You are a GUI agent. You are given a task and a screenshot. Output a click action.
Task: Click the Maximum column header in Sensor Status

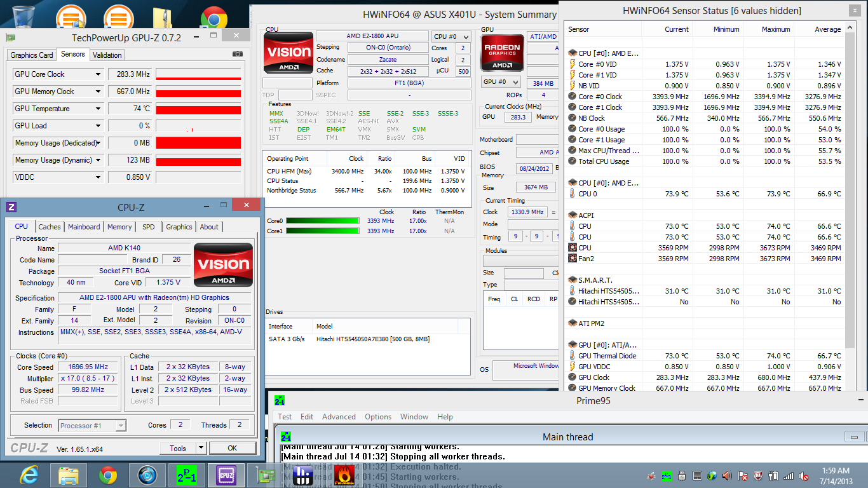click(768, 29)
